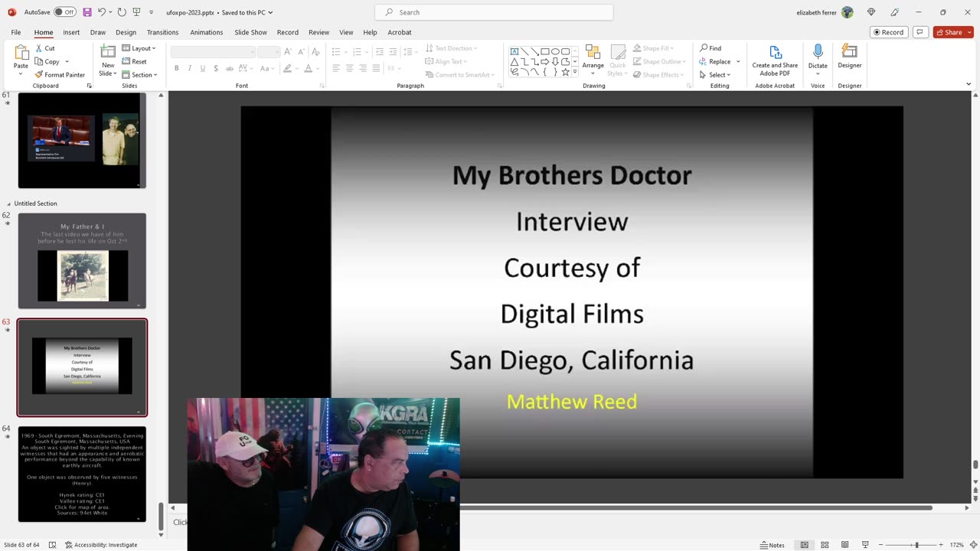The height and width of the screenshot is (551, 980).
Task: Click the Share button
Action: (x=949, y=32)
